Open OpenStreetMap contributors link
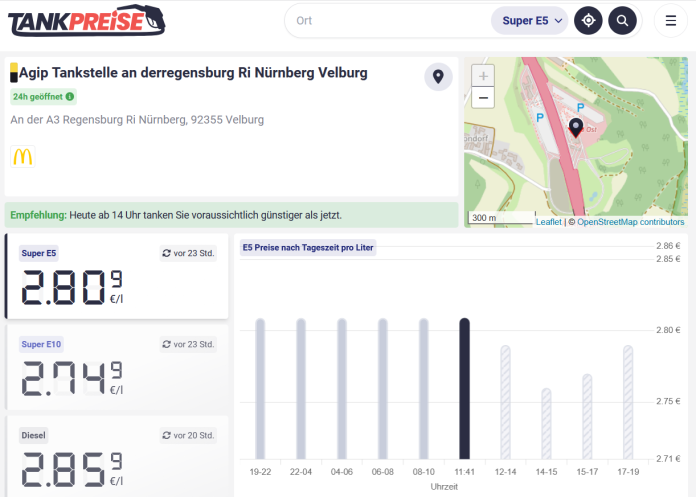This screenshot has width=696, height=497. 630,222
